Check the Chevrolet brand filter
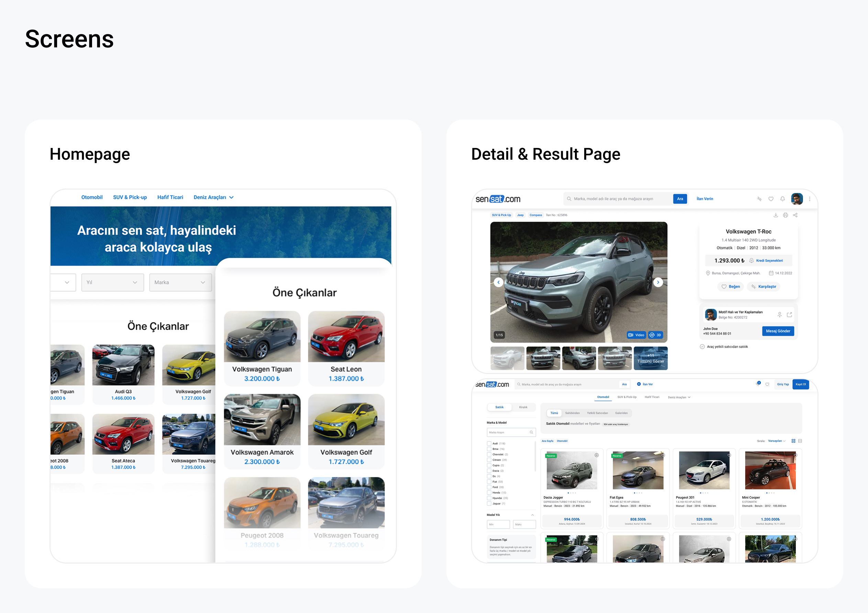Image resolution: width=868 pixels, height=613 pixels. click(x=489, y=454)
